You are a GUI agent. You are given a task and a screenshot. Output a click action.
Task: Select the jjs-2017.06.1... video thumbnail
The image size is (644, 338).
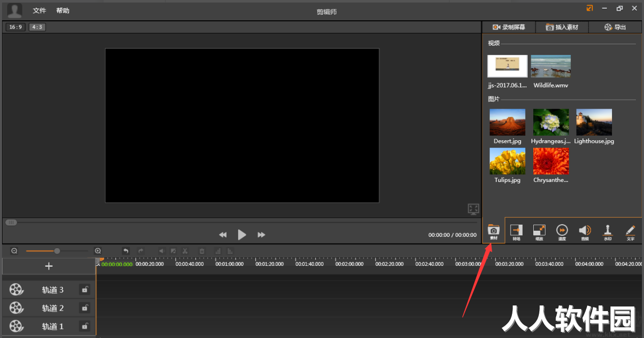pos(507,66)
